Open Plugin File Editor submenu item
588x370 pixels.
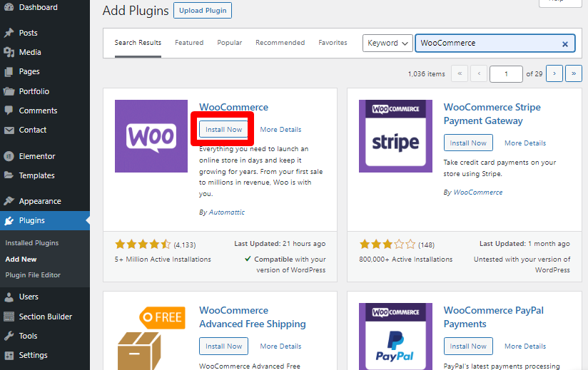33,275
